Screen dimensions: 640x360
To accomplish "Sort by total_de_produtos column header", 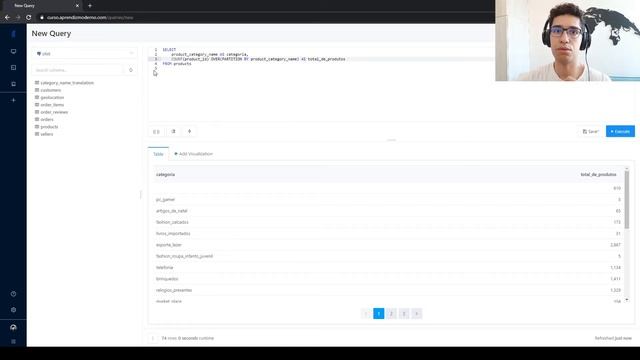I will coord(598,175).
